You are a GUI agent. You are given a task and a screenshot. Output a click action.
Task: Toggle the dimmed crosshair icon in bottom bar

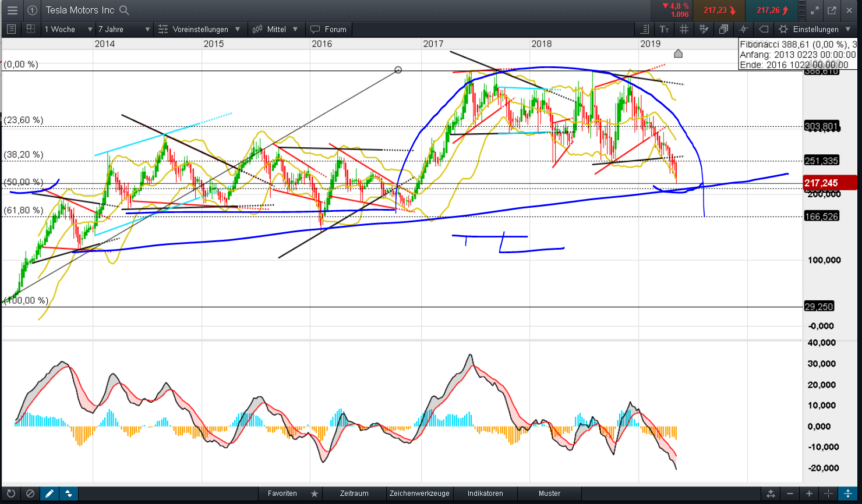[829, 494]
